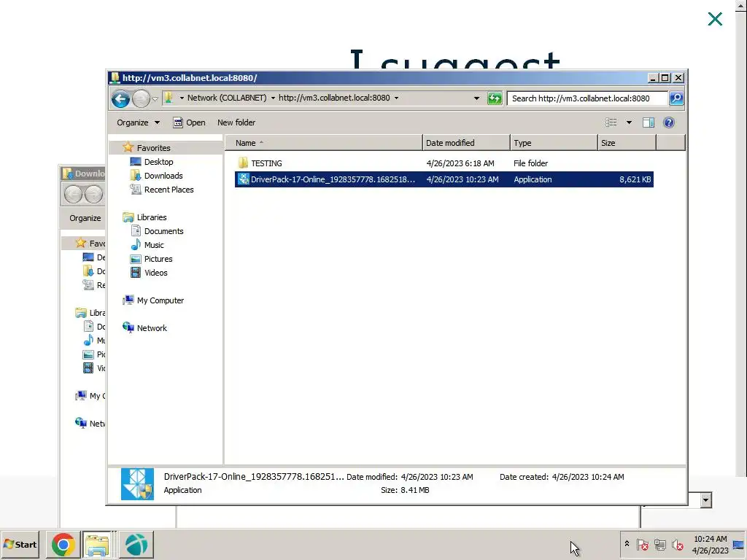Select the TESTING folder icon
This screenshot has height=560, width=747.
coord(243,163)
